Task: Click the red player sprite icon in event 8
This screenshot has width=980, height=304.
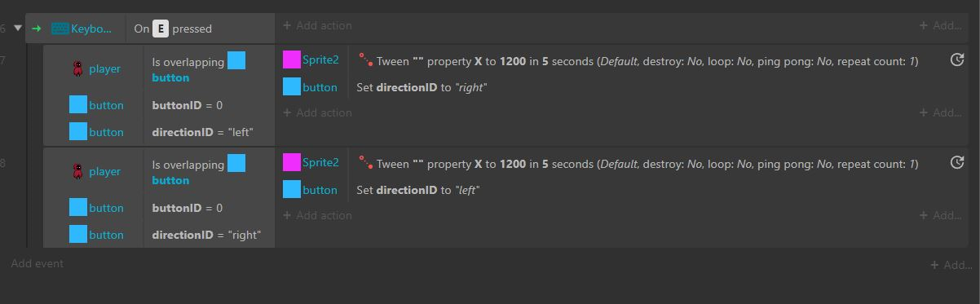Action: (x=78, y=172)
